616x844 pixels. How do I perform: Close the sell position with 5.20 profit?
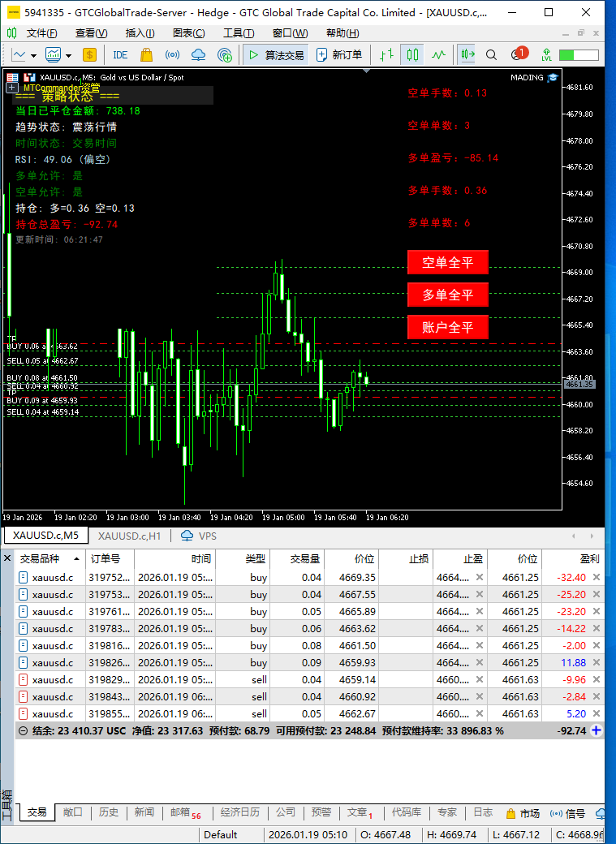pyautogui.click(x=597, y=713)
